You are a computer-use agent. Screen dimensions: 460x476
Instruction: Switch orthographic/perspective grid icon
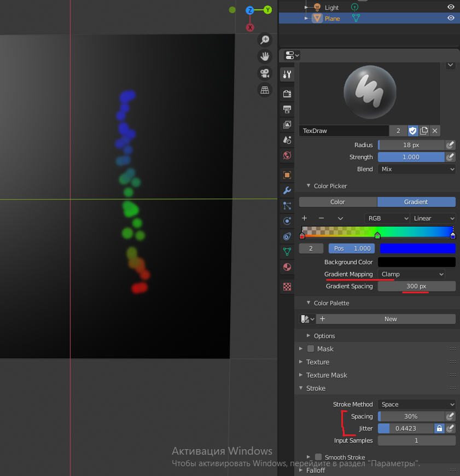[265, 90]
